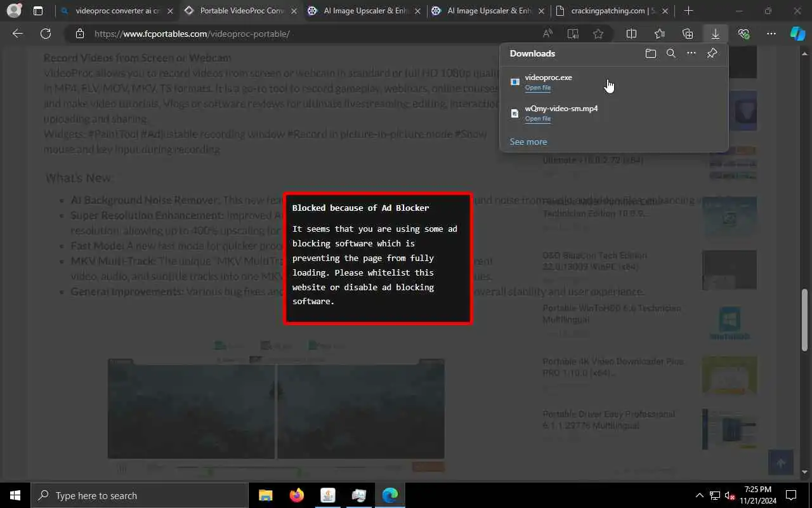
Task: Open Portable WinToHDD Technician sidebar link
Action: click(x=612, y=313)
